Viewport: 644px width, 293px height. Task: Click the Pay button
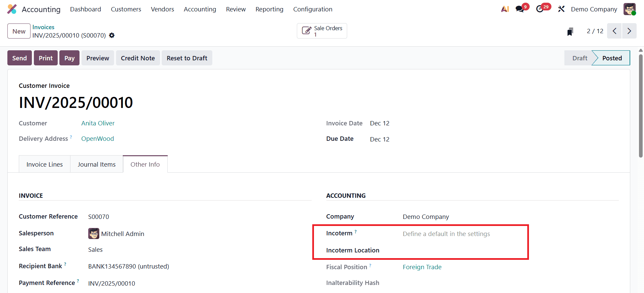[x=69, y=58]
